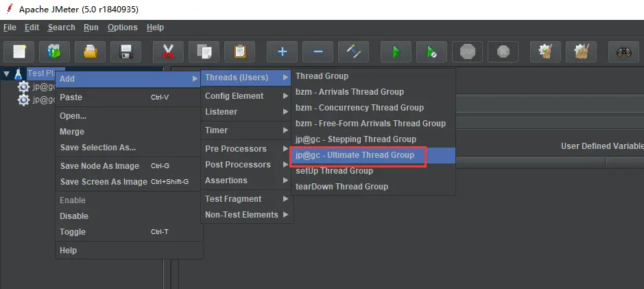Expand the Pre Processors submenu
The height and width of the screenshot is (289, 644).
coord(247,149)
